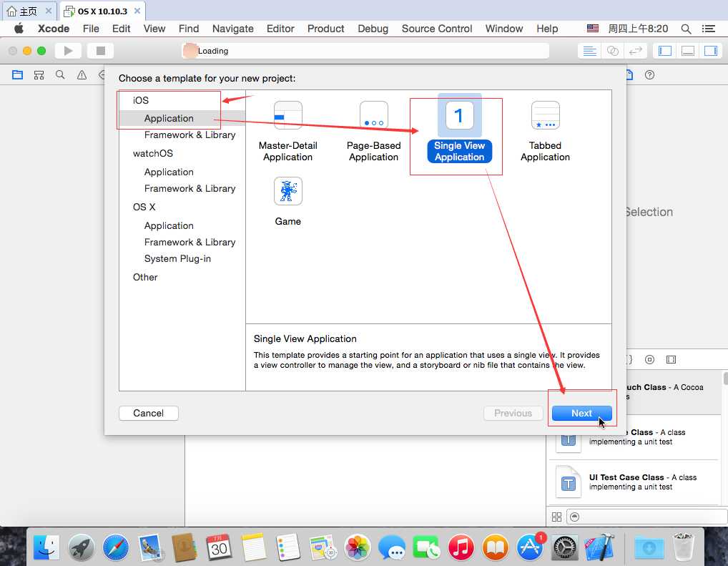Open the Xcode menu
728x566 pixels.
click(x=54, y=29)
